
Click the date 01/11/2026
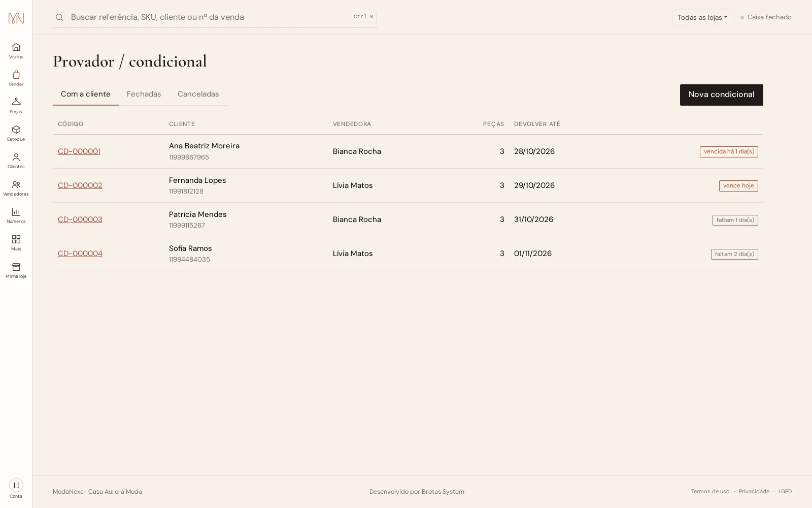click(x=533, y=253)
